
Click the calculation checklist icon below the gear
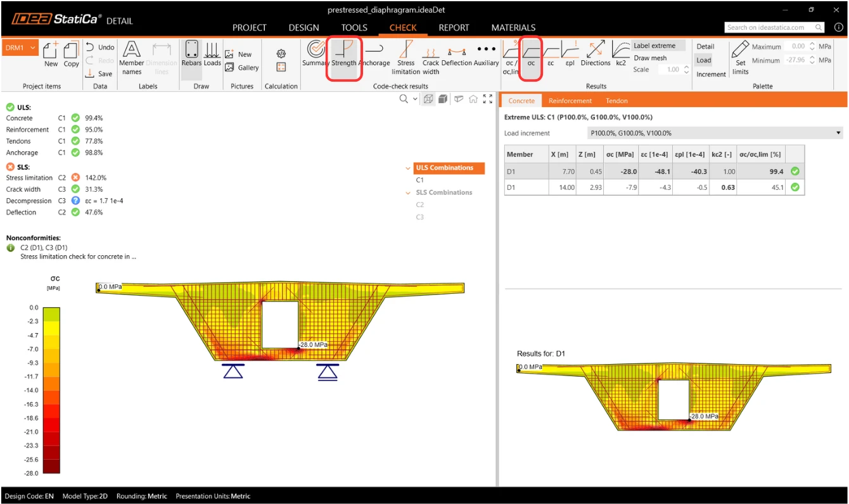click(281, 67)
